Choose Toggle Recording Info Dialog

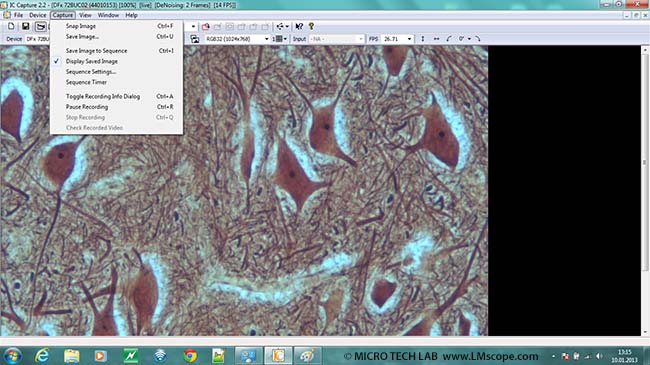point(116,96)
